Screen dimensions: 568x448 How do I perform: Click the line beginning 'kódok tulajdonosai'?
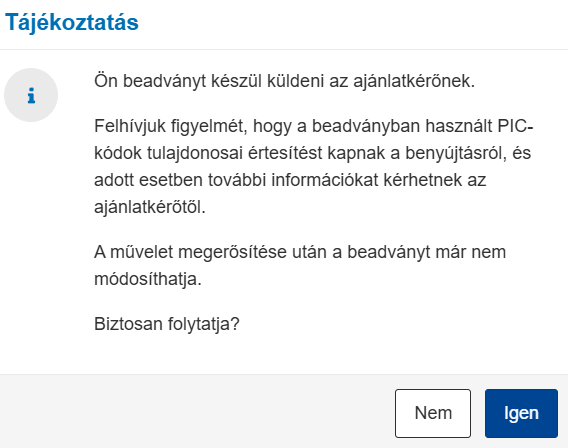313,153
